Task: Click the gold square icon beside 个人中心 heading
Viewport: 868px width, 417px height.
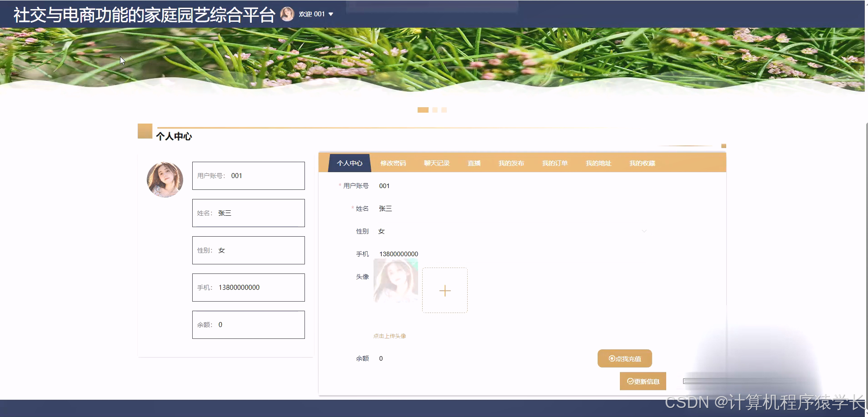Action: tap(145, 132)
